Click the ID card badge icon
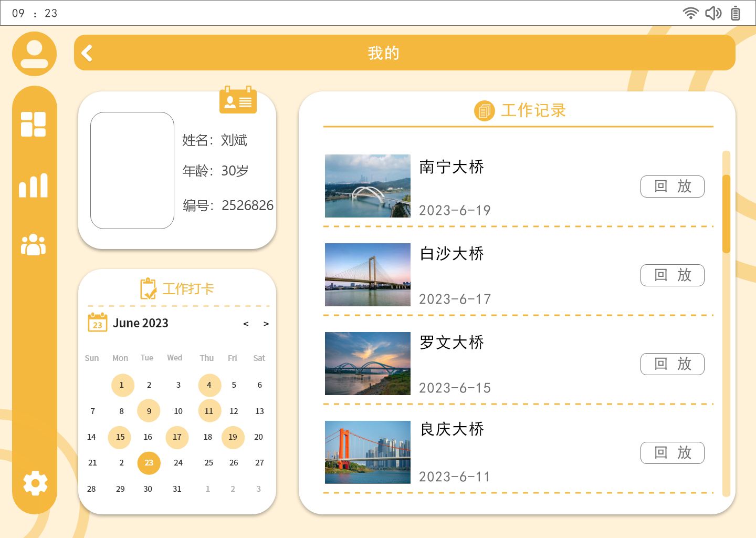Viewport: 756px width, 538px height. [238, 100]
